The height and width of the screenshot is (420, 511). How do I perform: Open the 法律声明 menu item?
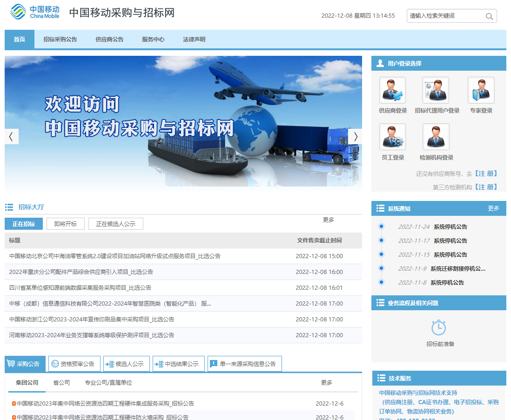coord(194,40)
